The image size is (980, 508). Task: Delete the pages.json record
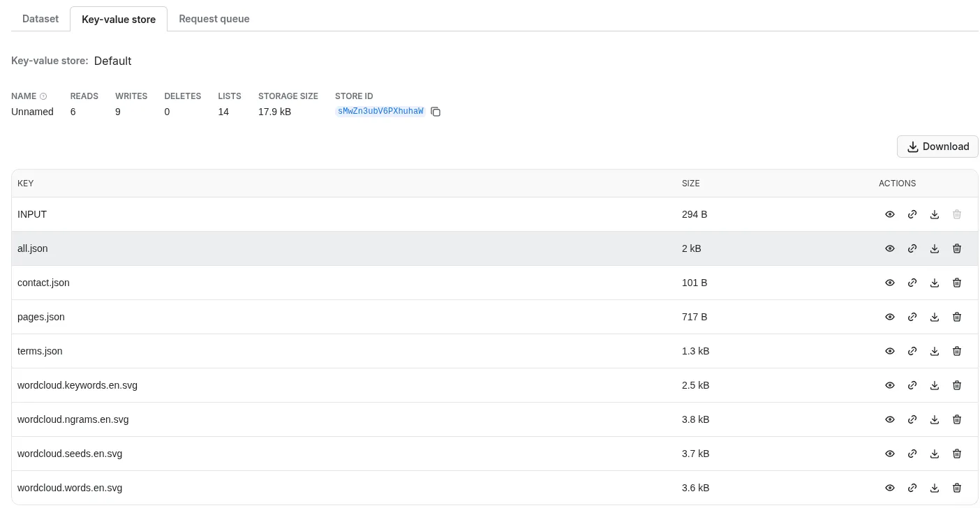point(956,317)
